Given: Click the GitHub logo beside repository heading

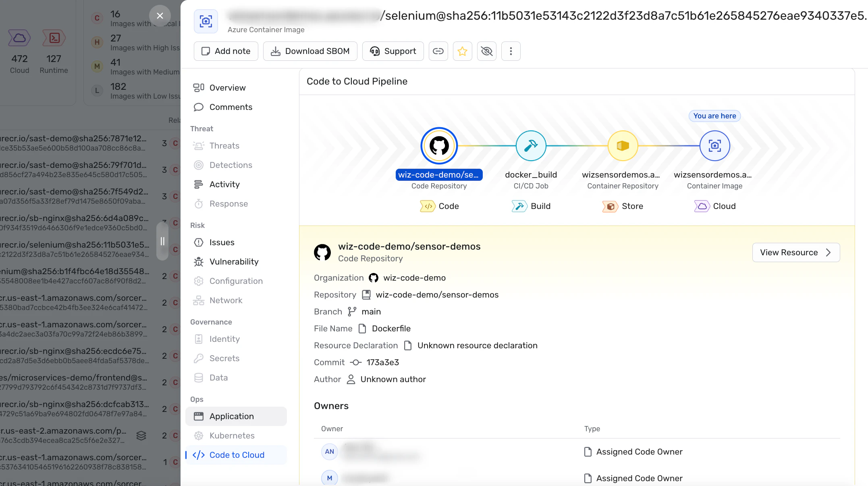Looking at the screenshot, I should coord(322,252).
